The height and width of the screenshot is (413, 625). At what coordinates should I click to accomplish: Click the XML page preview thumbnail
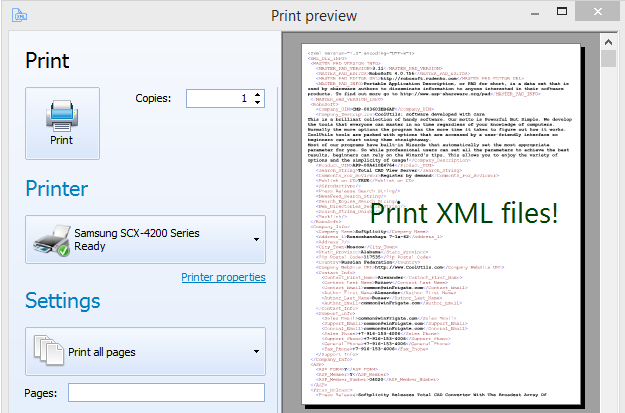click(x=441, y=224)
